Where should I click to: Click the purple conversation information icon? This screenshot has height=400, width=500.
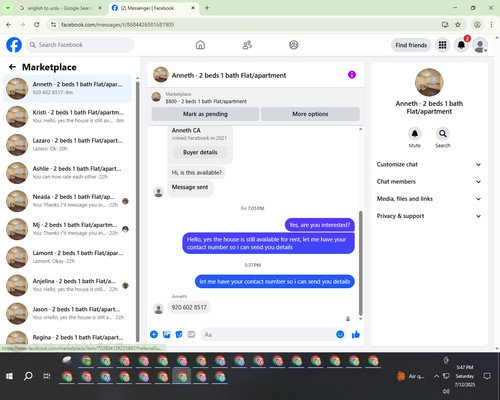352,75
